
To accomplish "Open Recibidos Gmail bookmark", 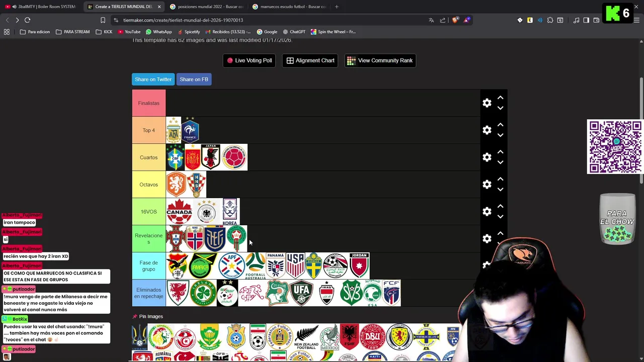I will (227, 32).
